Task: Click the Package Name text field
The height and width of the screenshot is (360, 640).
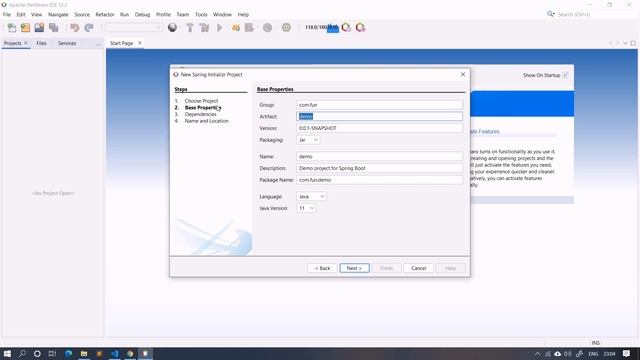Action: [379, 180]
